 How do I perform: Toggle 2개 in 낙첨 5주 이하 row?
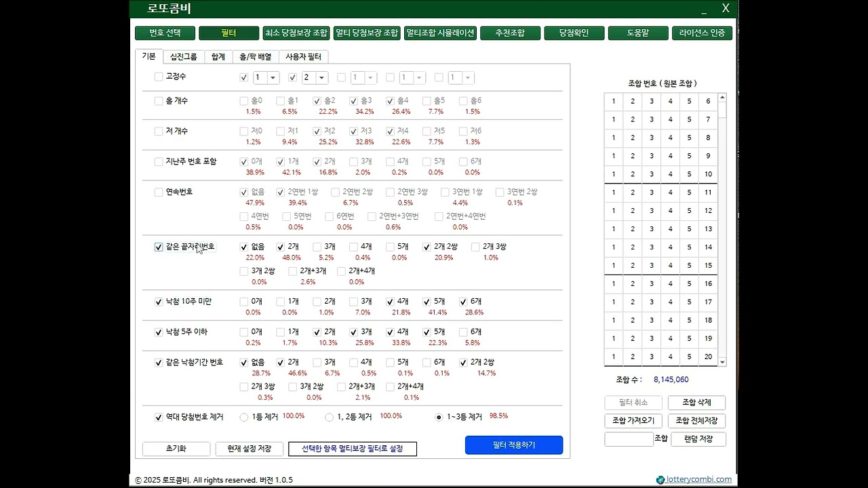(317, 333)
